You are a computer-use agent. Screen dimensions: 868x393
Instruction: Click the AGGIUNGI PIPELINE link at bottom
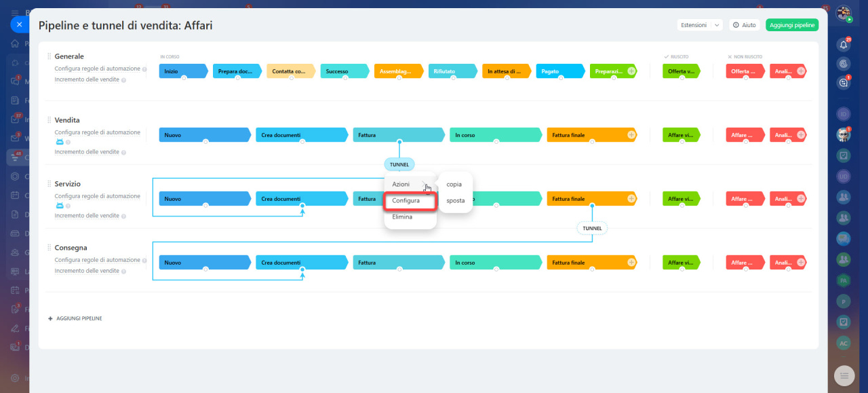[x=75, y=318]
